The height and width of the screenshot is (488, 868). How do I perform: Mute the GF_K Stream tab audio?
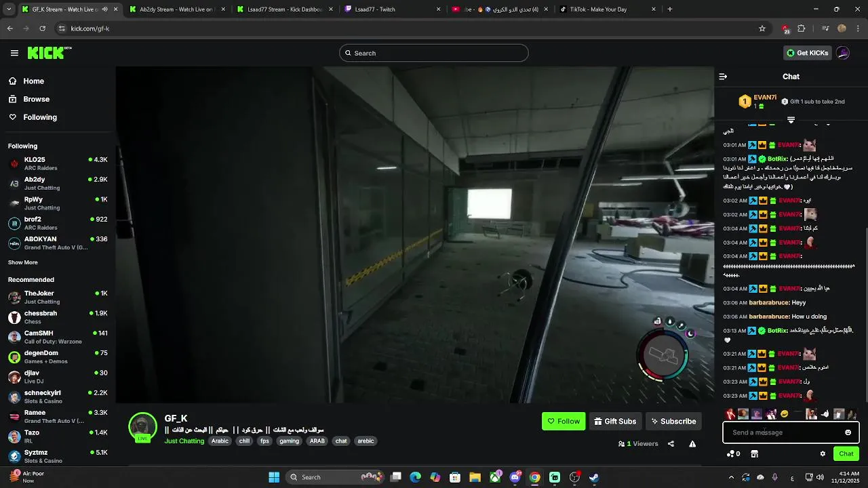[x=104, y=9]
